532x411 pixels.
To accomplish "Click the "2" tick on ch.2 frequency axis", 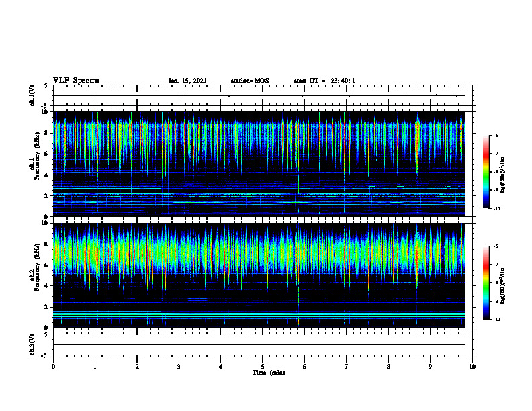I will click(46, 307).
